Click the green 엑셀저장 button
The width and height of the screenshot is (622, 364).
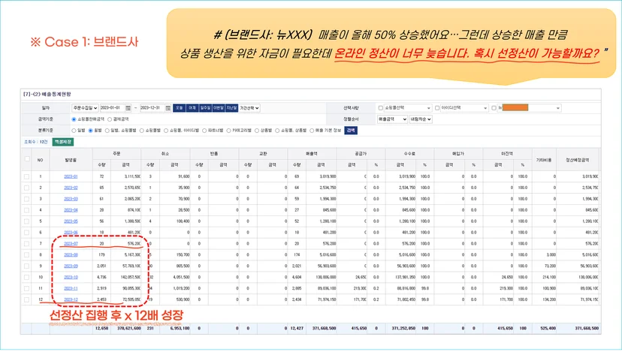[x=62, y=142]
